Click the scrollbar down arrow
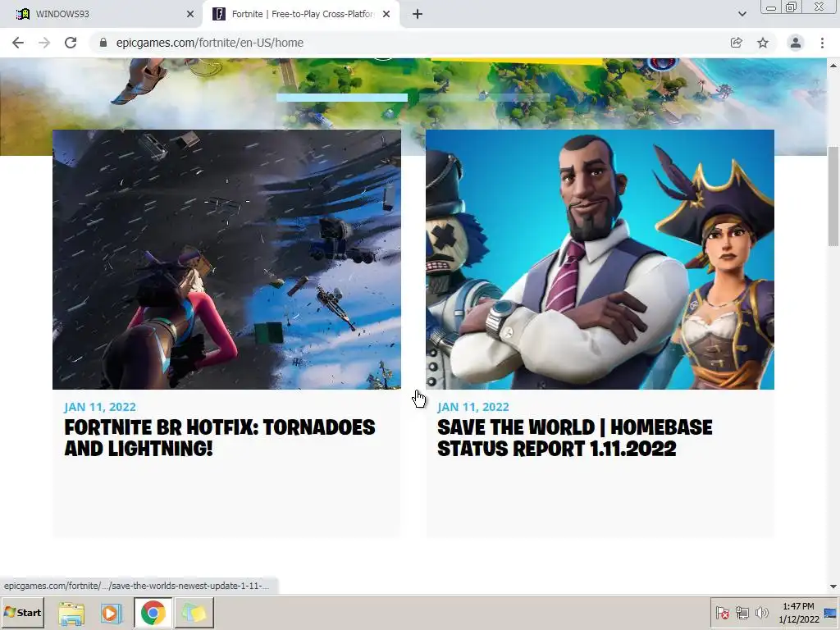Viewport: 840px width, 630px height. (x=833, y=587)
